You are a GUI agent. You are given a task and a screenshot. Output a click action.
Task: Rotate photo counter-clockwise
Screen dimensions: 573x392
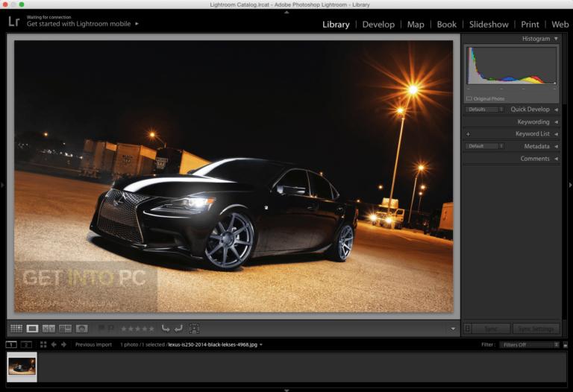tap(166, 329)
